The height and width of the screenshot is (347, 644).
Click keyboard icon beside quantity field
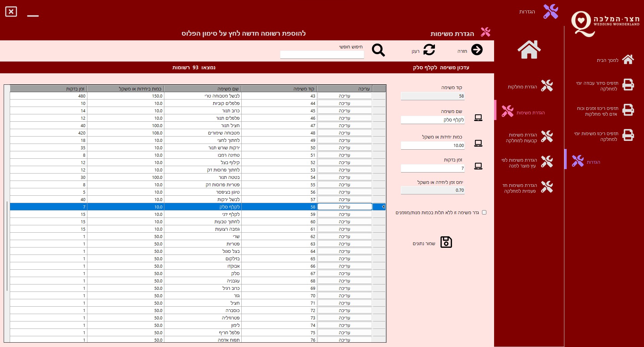click(x=478, y=143)
